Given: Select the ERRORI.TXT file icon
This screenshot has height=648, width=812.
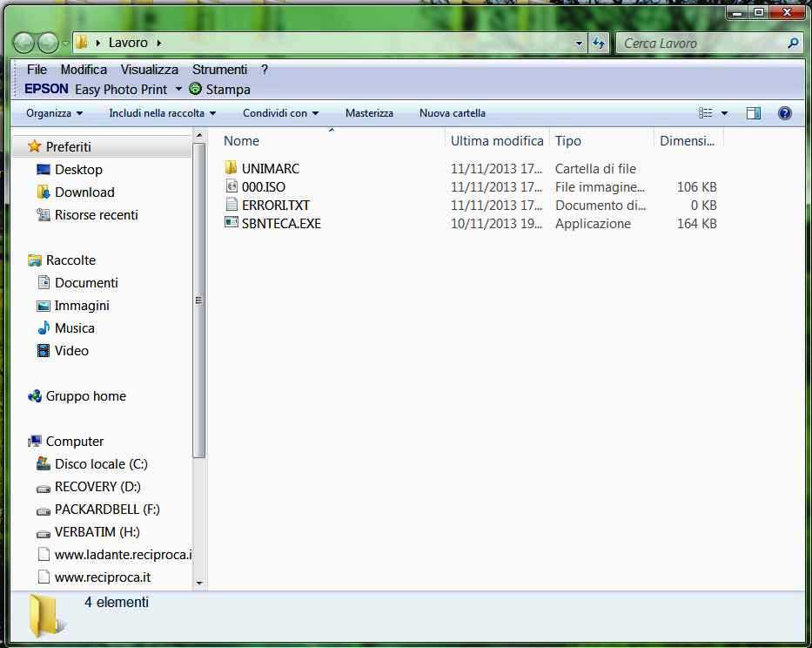Looking at the screenshot, I should pos(232,205).
